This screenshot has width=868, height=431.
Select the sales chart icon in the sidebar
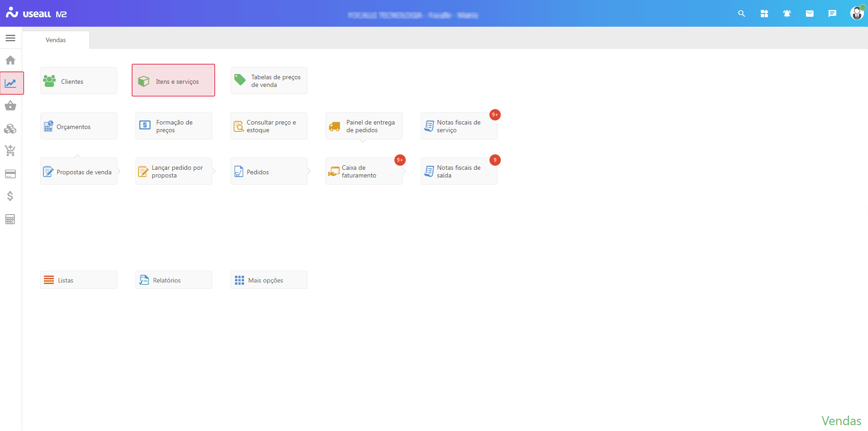tap(10, 83)
